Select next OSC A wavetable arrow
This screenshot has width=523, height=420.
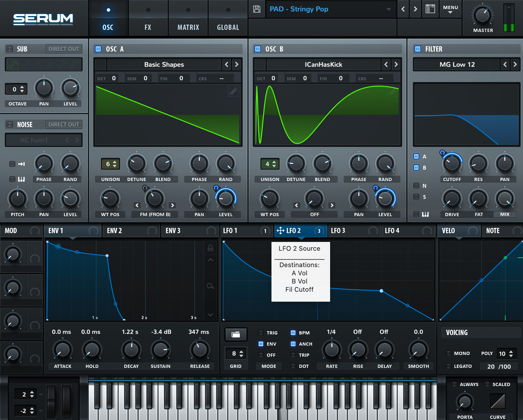[237, 64]
